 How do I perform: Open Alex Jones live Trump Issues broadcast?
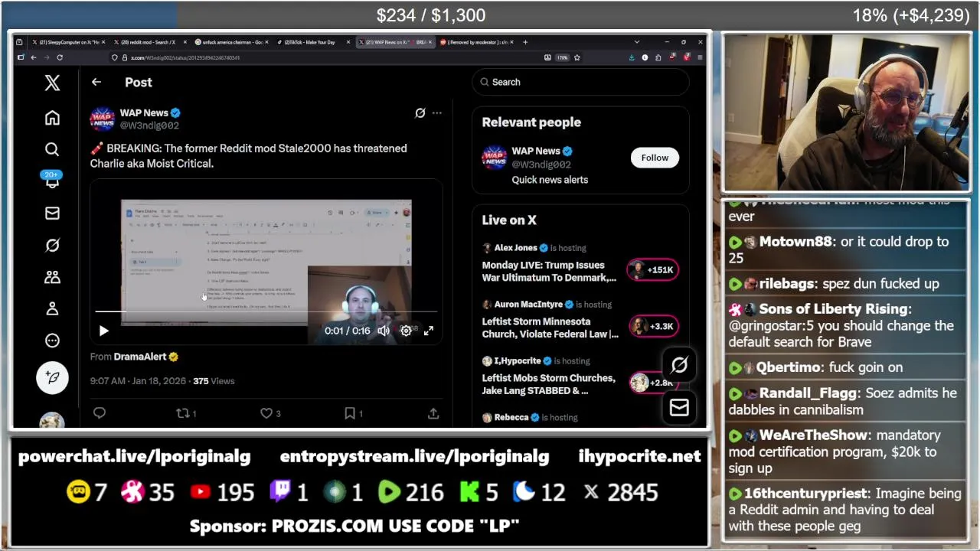[x=549, y=272]
